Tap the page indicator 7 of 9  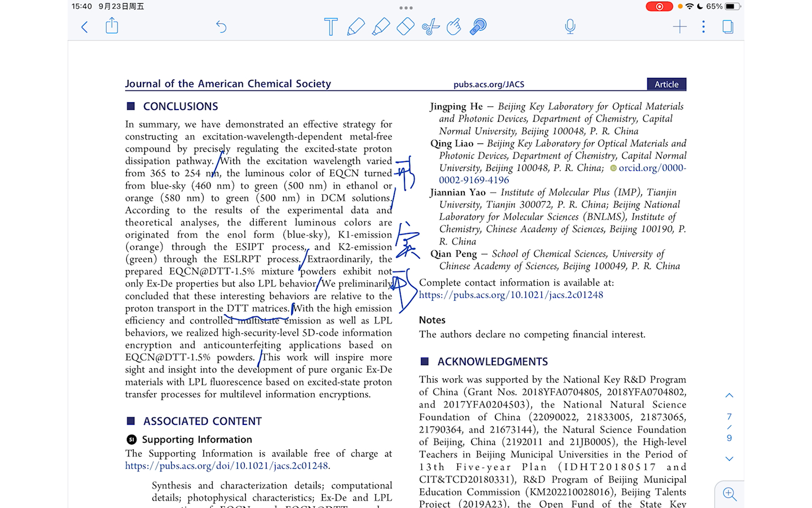pyautogui.click(x=729, y=427)
